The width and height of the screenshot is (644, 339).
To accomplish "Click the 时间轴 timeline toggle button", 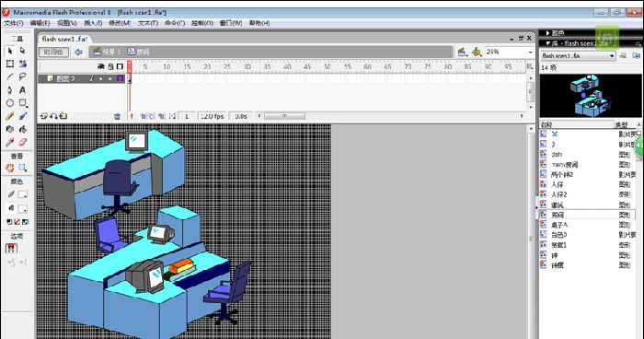I will coord(53,52).
